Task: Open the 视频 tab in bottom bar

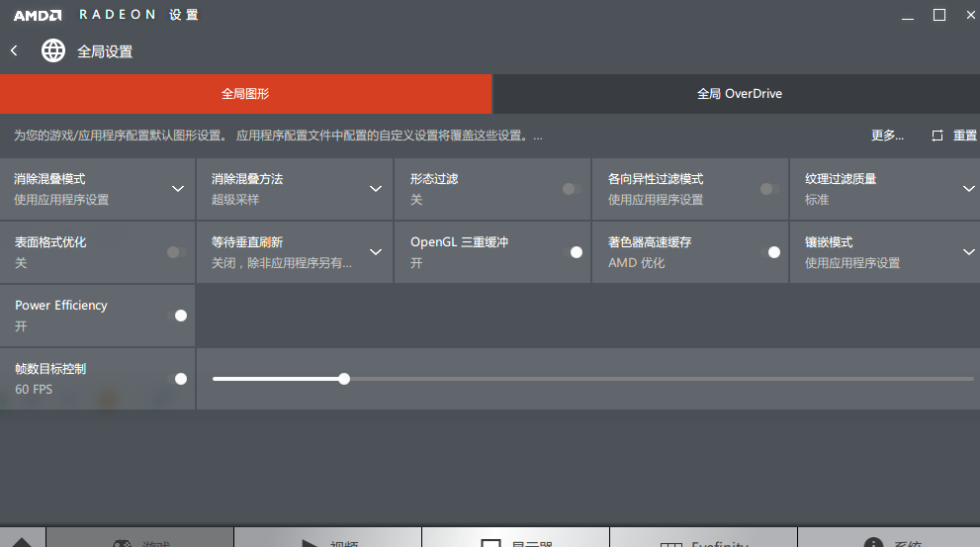Action: [328, 538]
